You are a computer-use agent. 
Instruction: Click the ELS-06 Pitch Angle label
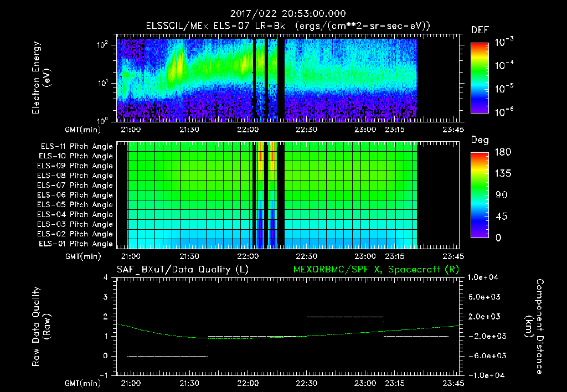tap(75, 195)
